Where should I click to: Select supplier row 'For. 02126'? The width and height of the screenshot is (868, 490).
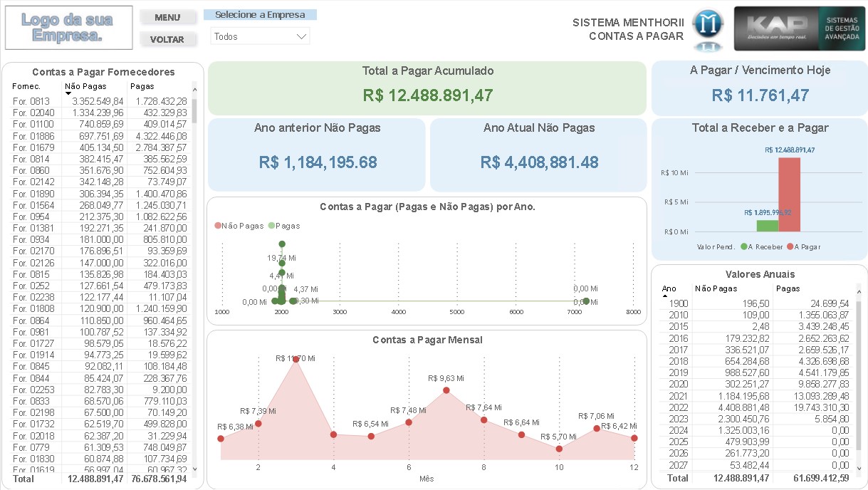tap(100, 263)
